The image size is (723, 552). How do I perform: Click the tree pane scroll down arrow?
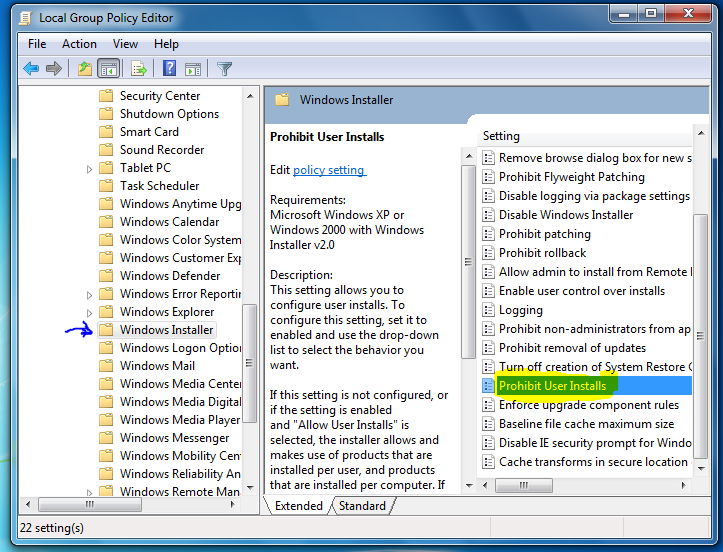[250, 487]
